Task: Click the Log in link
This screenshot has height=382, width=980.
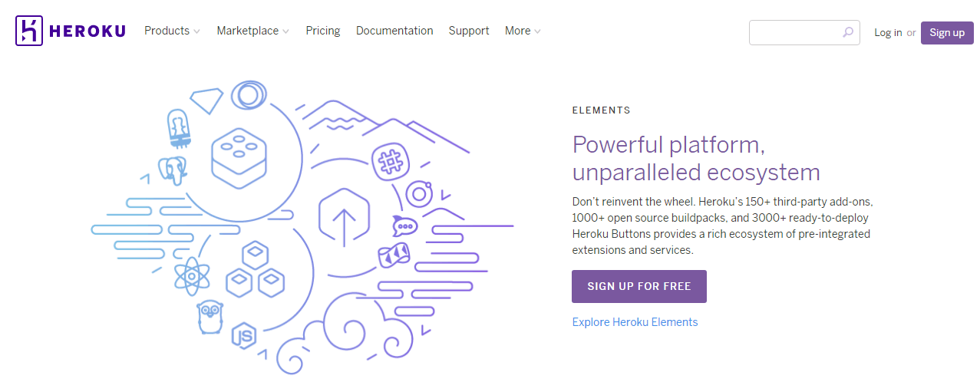Action: [888, 33]
